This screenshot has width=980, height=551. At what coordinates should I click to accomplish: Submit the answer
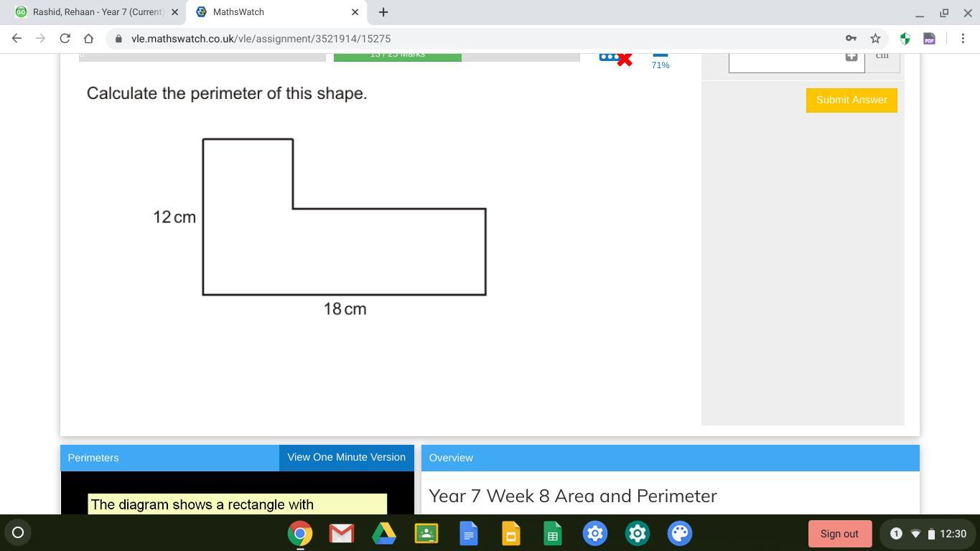click(x=851, y=100)
